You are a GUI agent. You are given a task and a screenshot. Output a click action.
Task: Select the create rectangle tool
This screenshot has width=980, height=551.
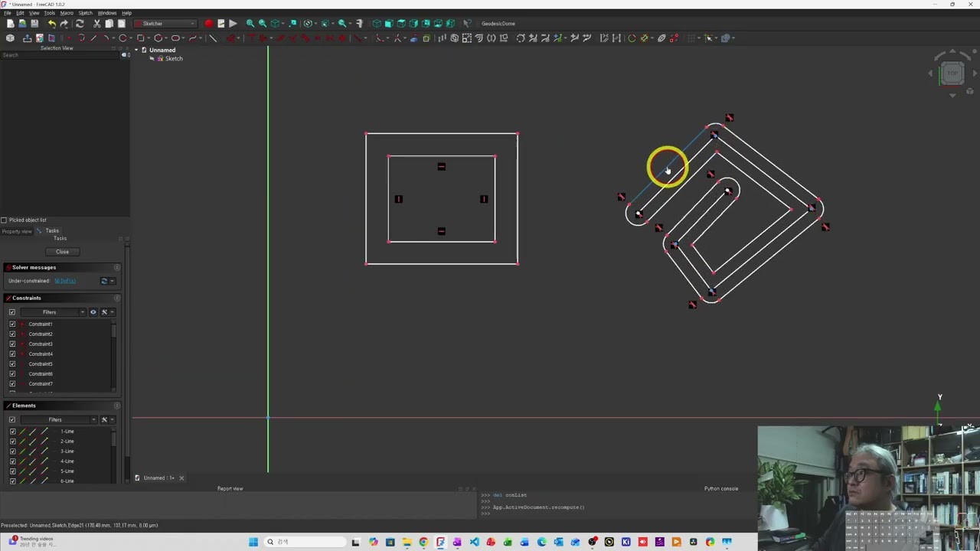pyautogui.click(x=140, y=37)
